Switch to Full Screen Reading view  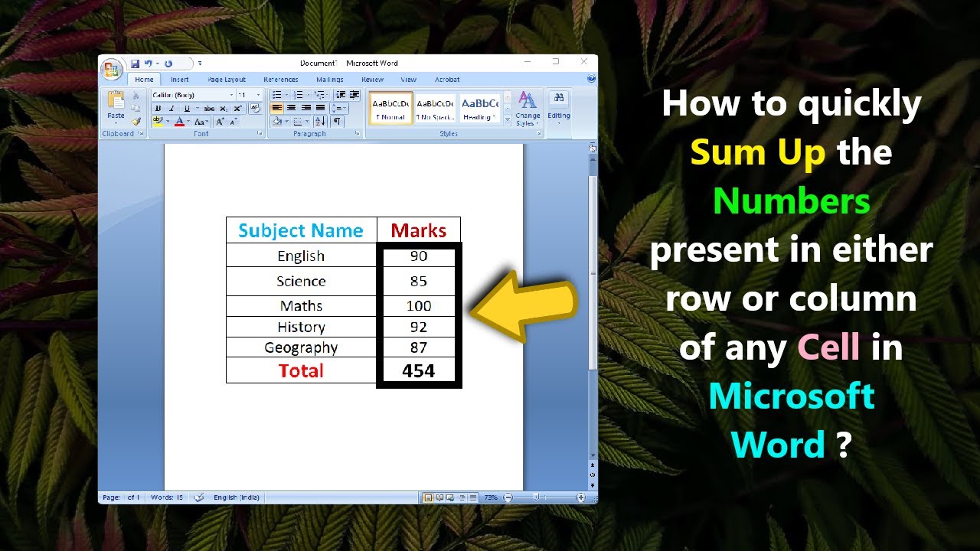click(x=439, y=497)
